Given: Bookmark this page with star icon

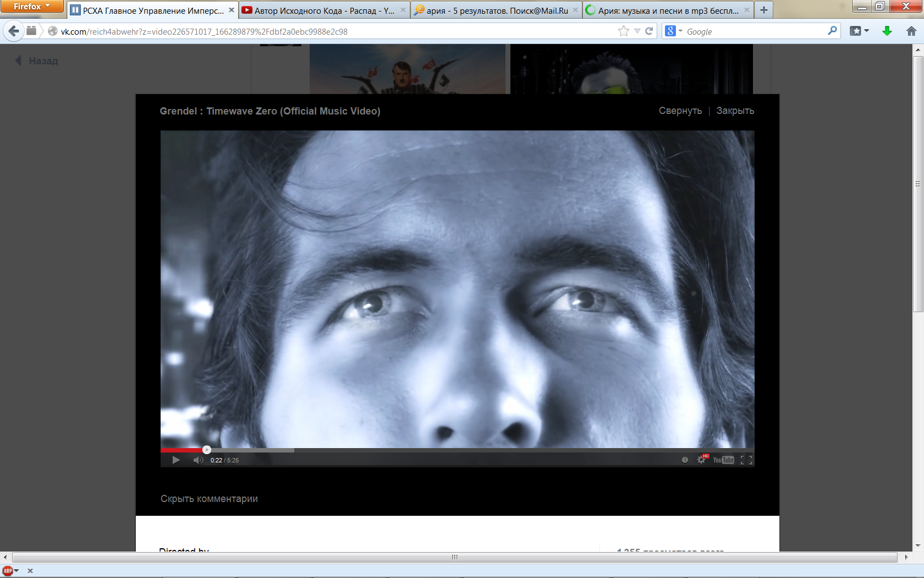Looking at the screenshot, I should click(623, 31).
